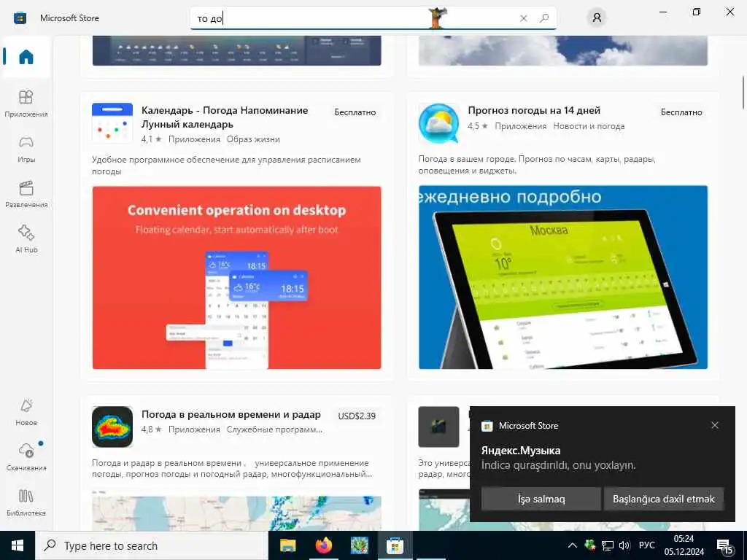
Task: Launch Firefox from the taskbar
Action: point(323,545)
